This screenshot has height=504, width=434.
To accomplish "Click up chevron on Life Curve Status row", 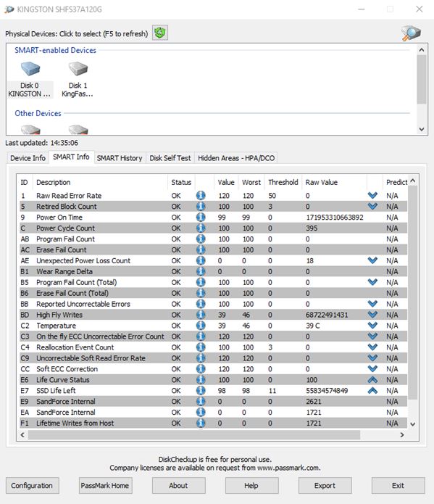I will click(372, 379).
